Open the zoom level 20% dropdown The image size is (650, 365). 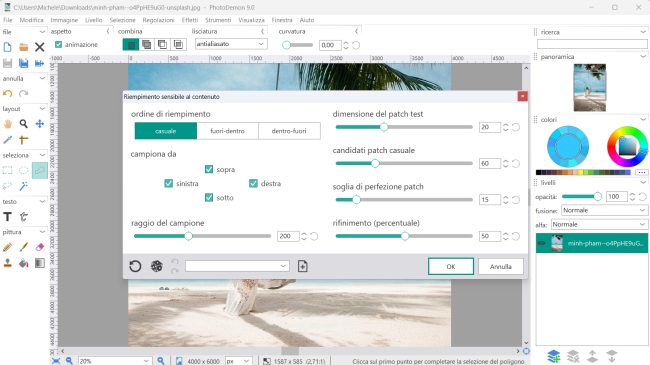pyautogui.click(x=114, y=361)
